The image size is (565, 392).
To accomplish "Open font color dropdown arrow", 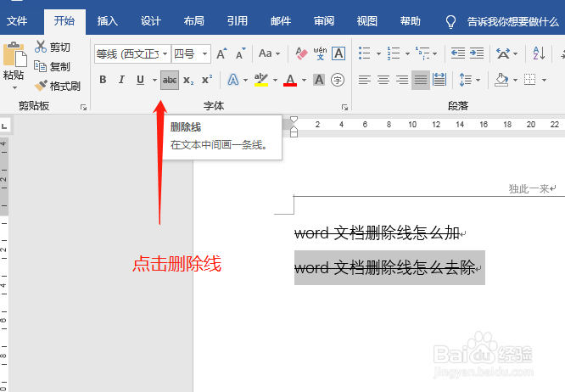I will [304, 80].
